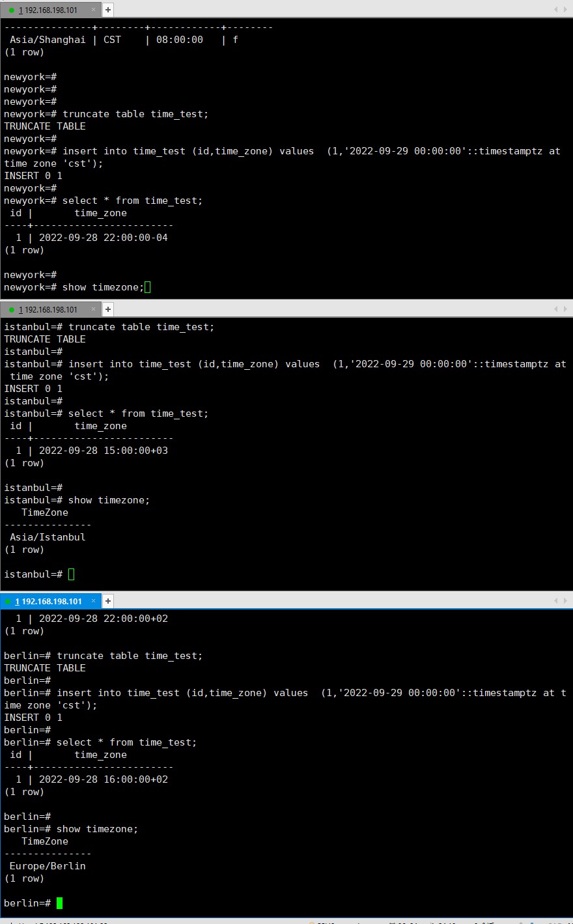Select the 192.168.198.101 tab of newyork session

[48, 10]
